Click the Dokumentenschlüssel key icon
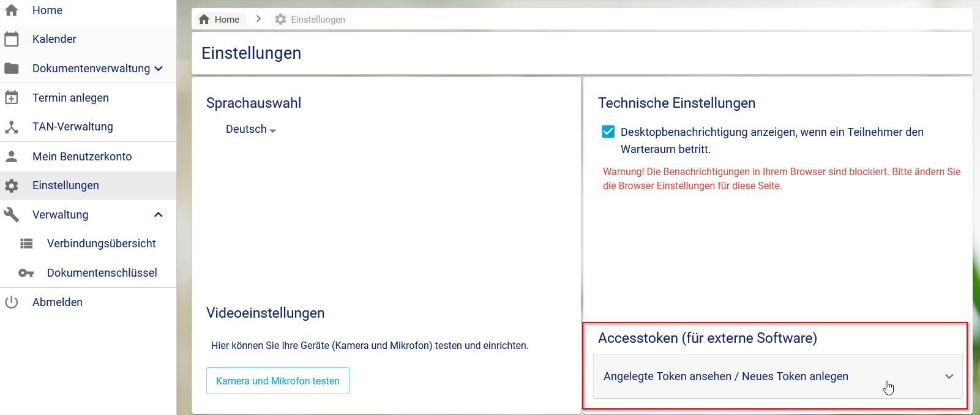This screenshot has width=980, height=415. pyautogui.click(x=26, y=273)
